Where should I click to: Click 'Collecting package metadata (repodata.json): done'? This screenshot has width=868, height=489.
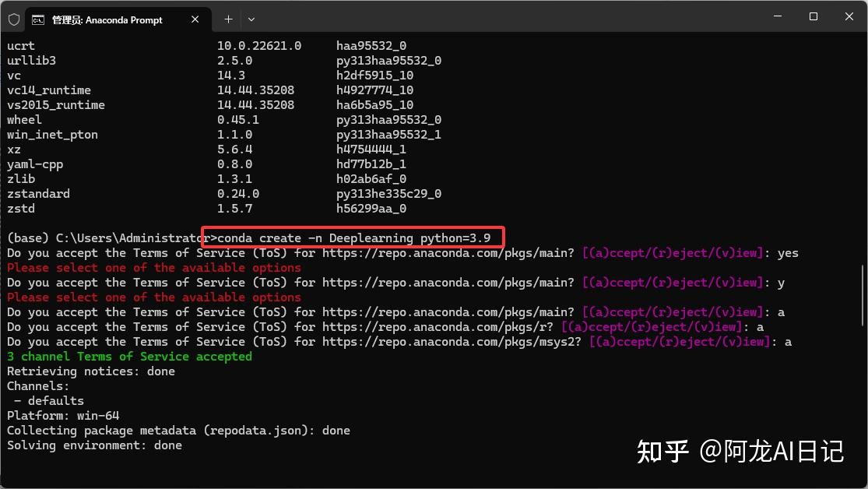(179, 431)
